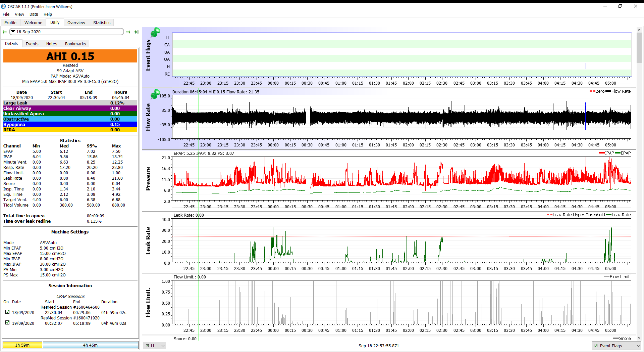Switch to the Overview tab
Screen dimensions: 644x352
click(76, 23)
